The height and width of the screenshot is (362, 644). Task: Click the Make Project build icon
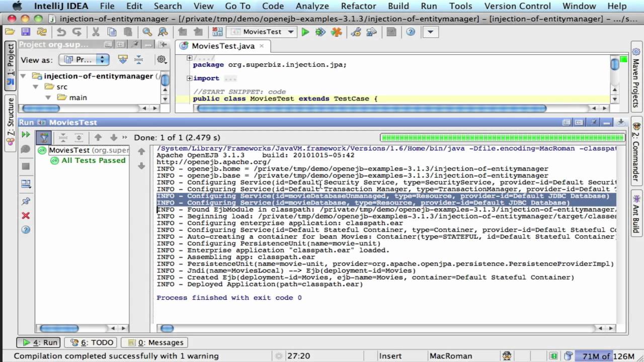click(x=217, y=32)
